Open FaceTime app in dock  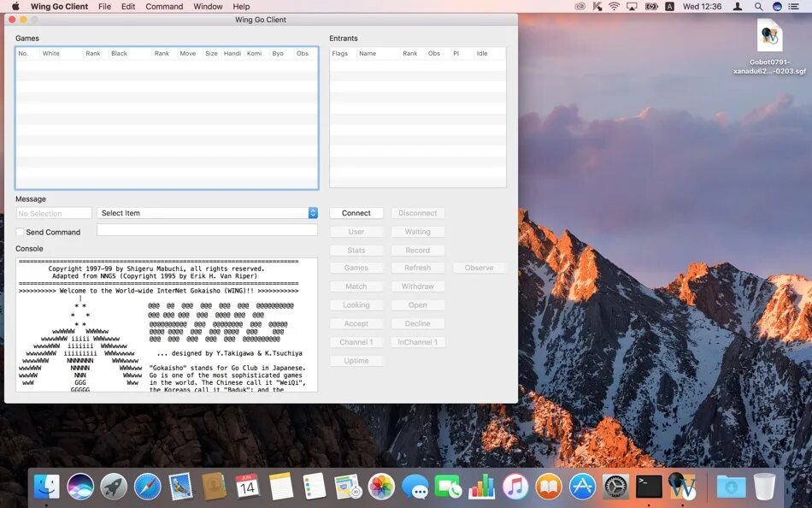(x=449, y=487)
